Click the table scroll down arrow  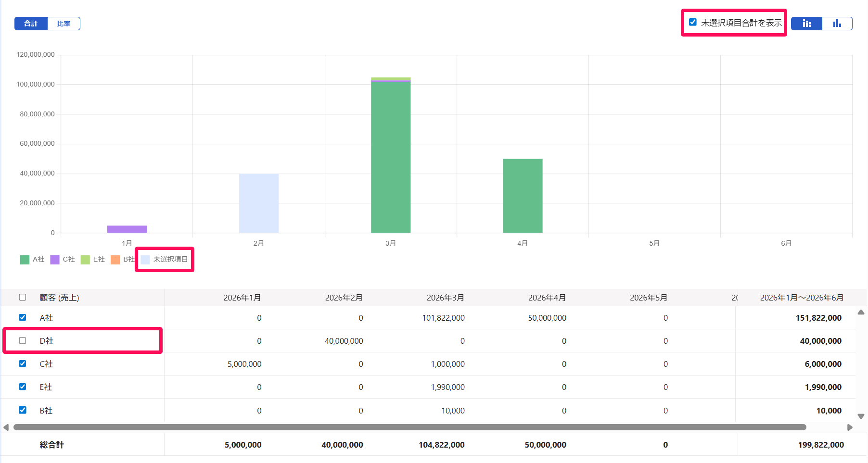tap(861, 416)
